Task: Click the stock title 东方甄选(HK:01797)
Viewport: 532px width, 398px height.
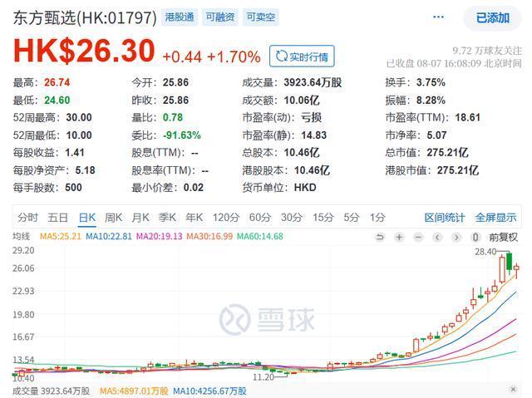Action: coord(85,17)
